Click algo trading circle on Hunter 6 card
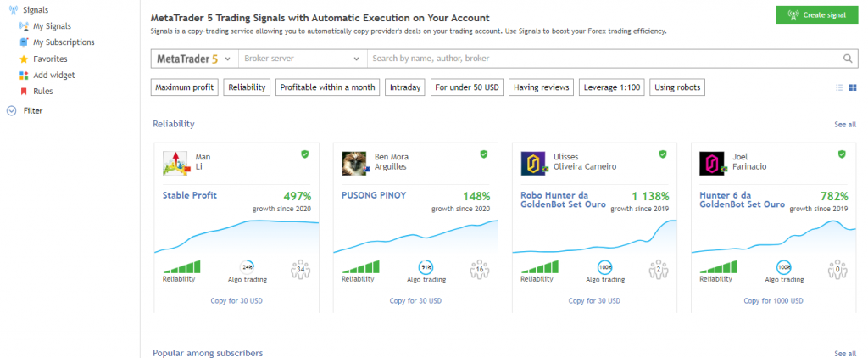Image resolution: width=868 pixels, height=358 pixels. (784, 267)
